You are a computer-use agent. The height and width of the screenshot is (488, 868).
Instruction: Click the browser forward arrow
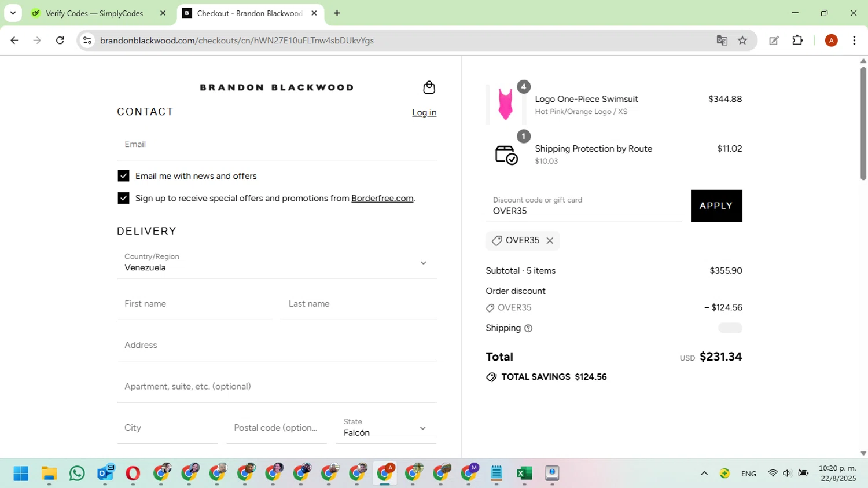tap(37, 41)
